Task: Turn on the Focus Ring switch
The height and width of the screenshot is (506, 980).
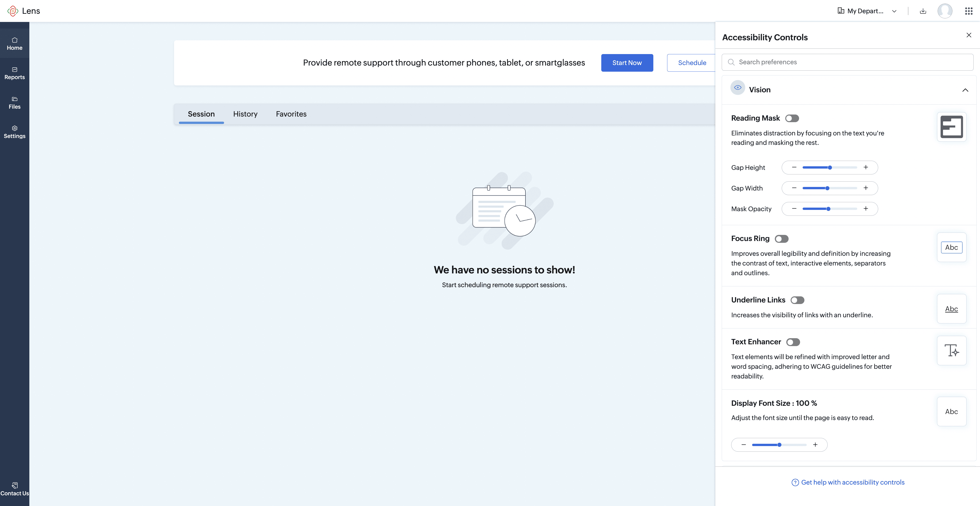Action: coord(782,239)
